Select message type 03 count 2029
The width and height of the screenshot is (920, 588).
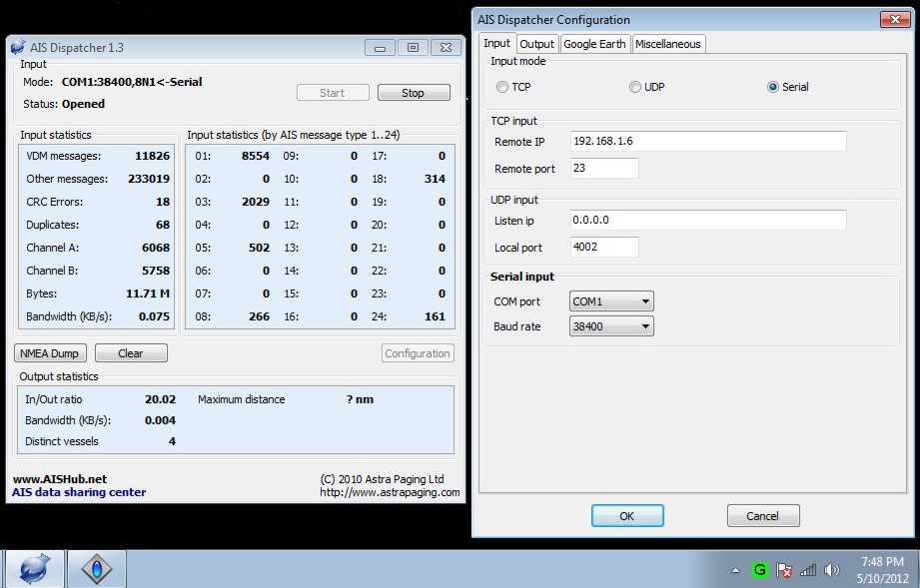(x=256, y=202)
